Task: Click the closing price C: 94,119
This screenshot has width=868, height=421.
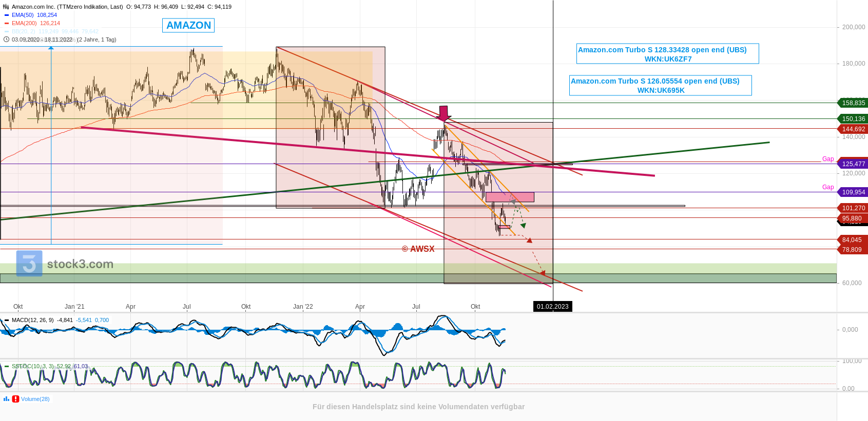Action: point(219,7)
